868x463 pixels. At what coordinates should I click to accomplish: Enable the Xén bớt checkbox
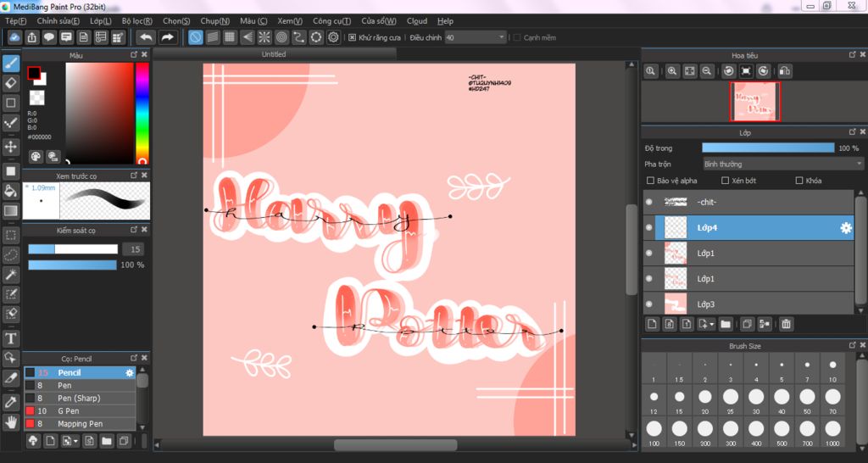[x=726, y=181]
